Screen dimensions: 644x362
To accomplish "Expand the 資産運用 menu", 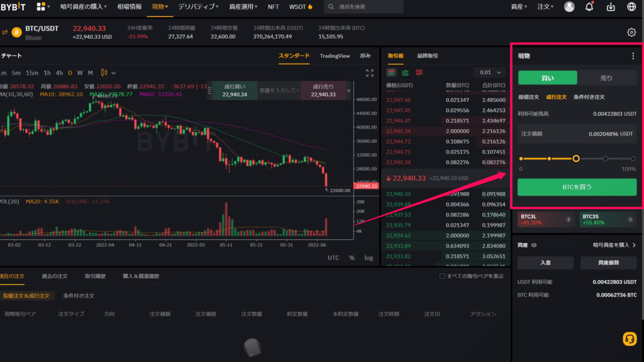I will click(x=243, y=6).
